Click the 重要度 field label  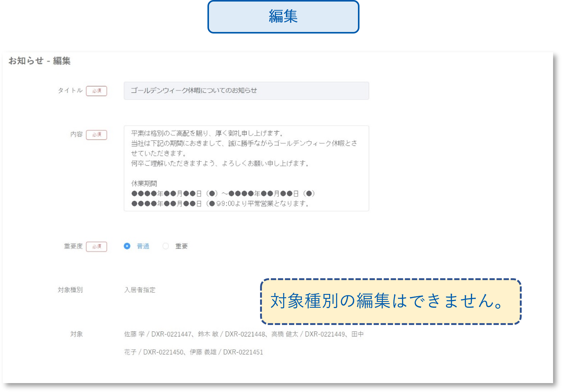[x=73, y=246]
